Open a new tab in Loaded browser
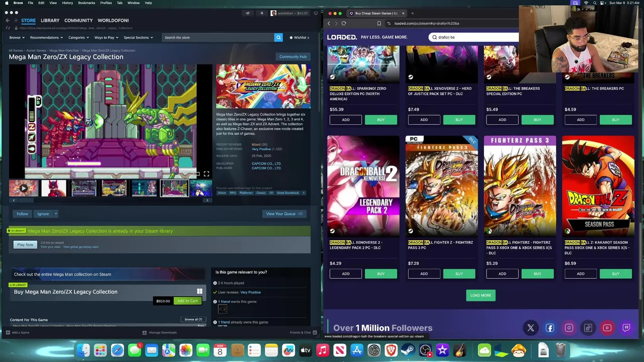Viewport: 644px width, 362px height. [412, 13]
